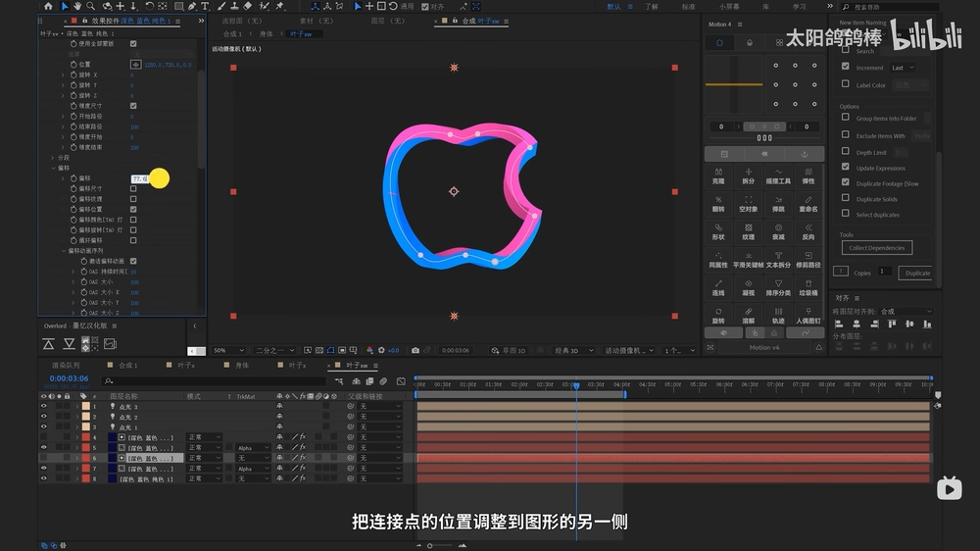Image resolution: width=980 pixels, height=551 pixels.
Task: Click the 修剪路径 trim path button
Action: pos(808,260)
